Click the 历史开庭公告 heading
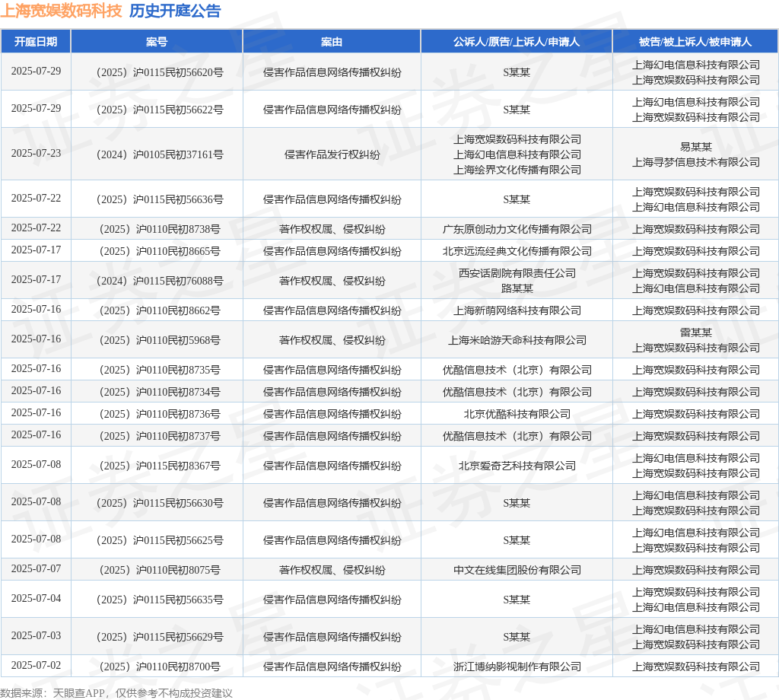The width and height of the screenshot is (779, 700). [175, 11]
